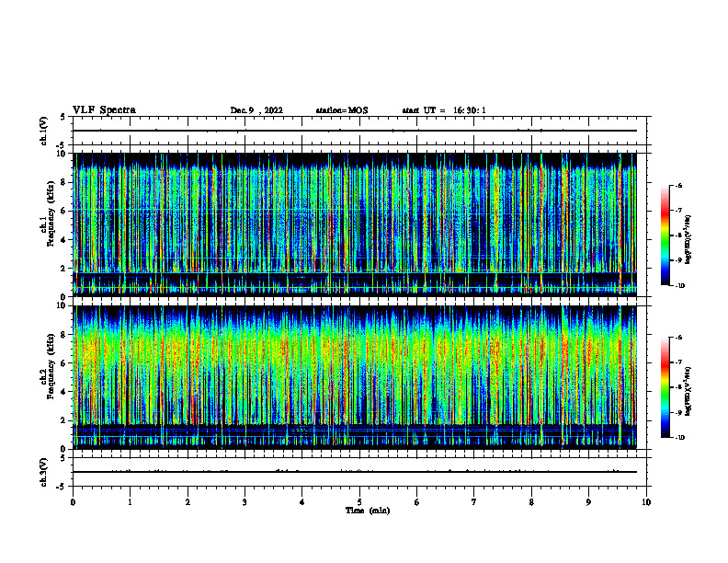Viewport: 728px width, 563px height.
Task: Select the "start UT = 16:30: 1" text
Action: [444, 110]
